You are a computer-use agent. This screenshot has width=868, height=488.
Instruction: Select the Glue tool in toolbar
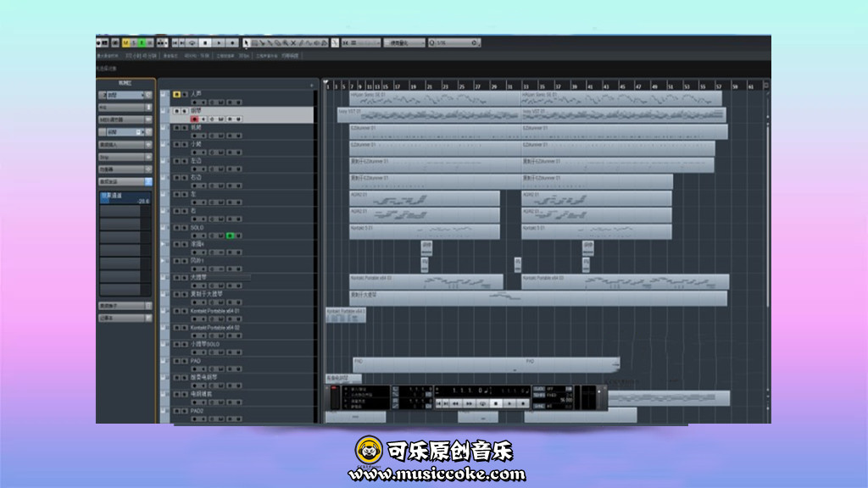(x=270, y=43)
